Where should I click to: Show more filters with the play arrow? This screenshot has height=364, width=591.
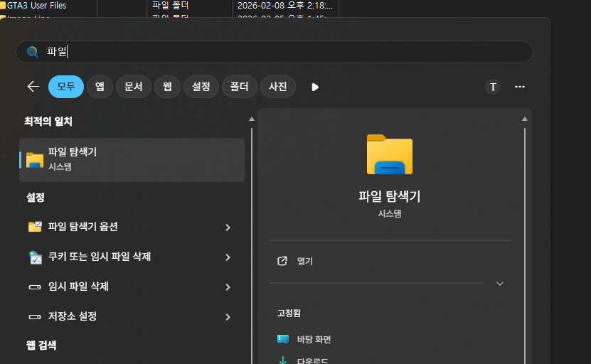tap(315, 87)
